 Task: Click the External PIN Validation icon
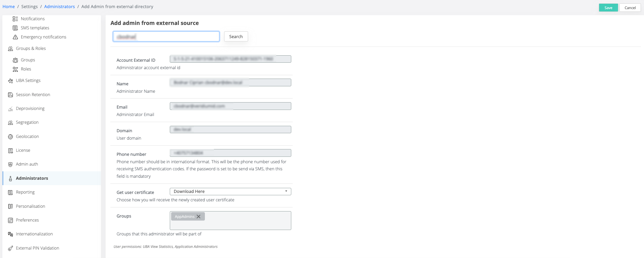pyautogui.click(x=10, y=248)
